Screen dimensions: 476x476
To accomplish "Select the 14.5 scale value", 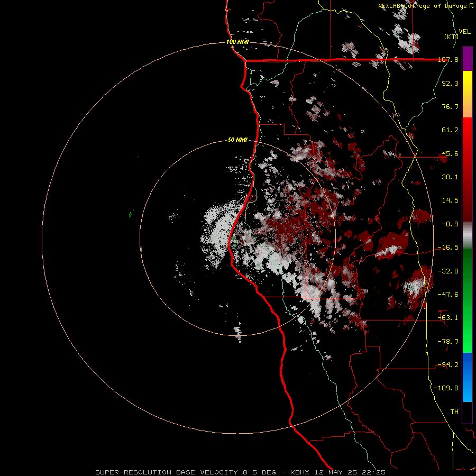I will tap(450, 200).
